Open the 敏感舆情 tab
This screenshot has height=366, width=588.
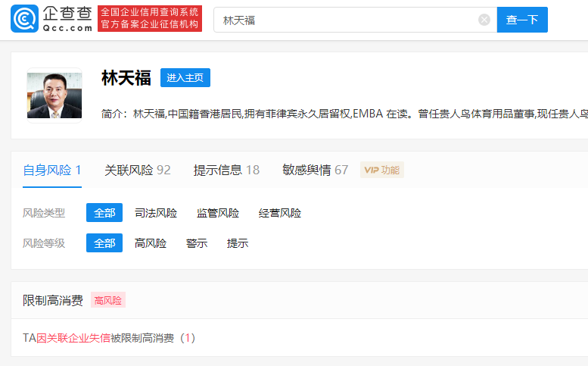click(315, 170)
